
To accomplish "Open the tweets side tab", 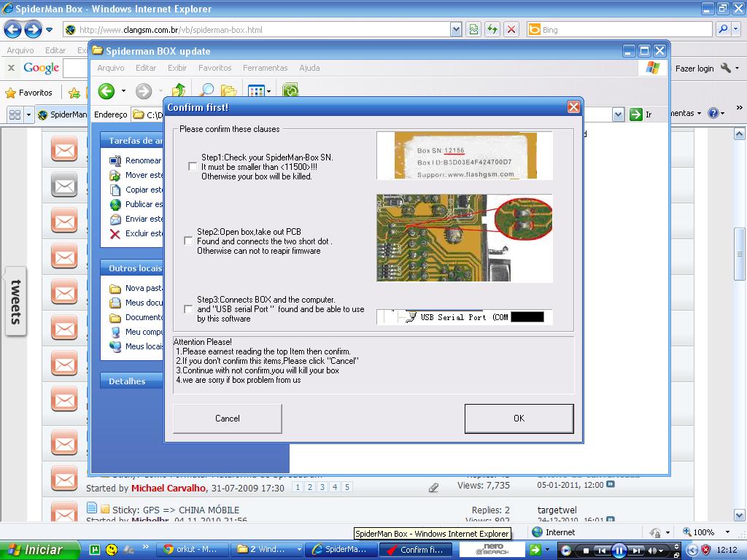I will (16, 302).
